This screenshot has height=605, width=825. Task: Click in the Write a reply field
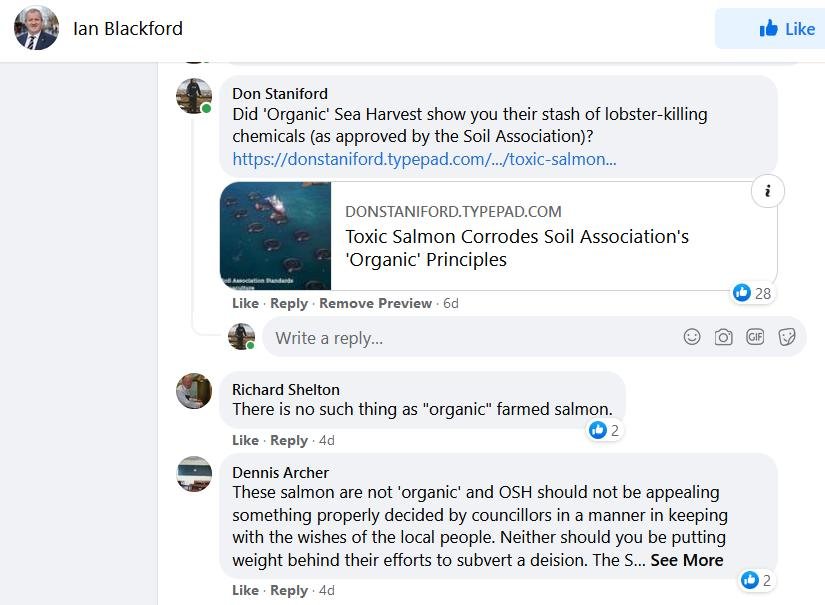click(x=470, y=338)
